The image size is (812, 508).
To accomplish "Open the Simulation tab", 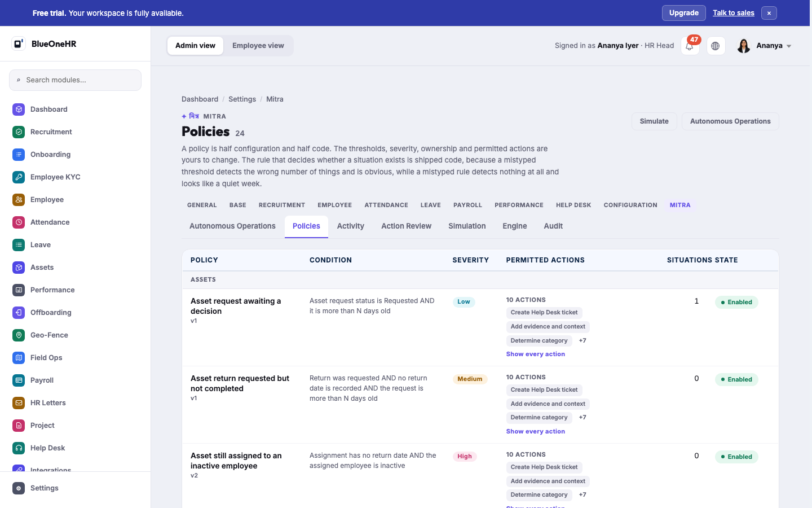I will [x=467, y=226].
